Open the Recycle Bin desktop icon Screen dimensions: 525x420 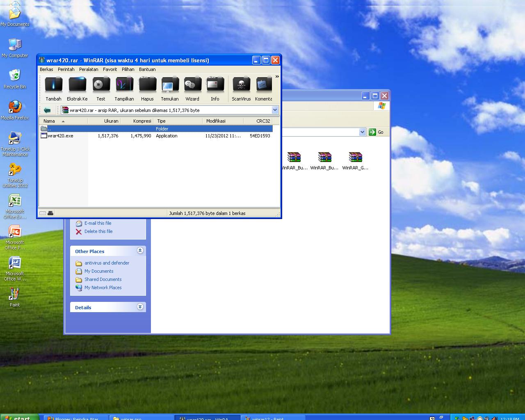pyautogui.click(x=15, y=79)
